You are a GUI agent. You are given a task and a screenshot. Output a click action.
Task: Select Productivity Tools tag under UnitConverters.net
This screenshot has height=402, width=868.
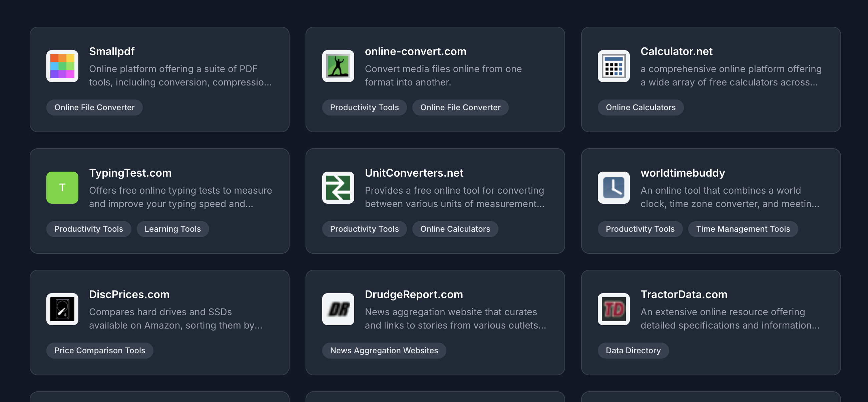click(364, 229)
